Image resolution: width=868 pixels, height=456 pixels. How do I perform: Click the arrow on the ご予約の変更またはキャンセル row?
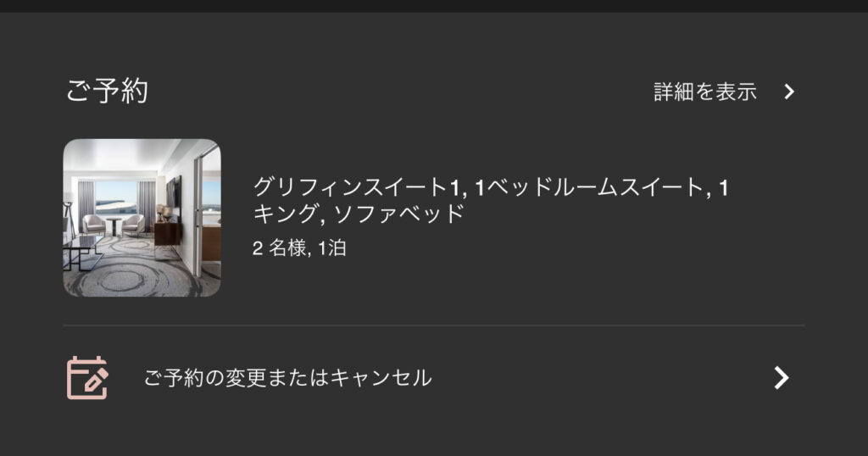click(781, 378)
